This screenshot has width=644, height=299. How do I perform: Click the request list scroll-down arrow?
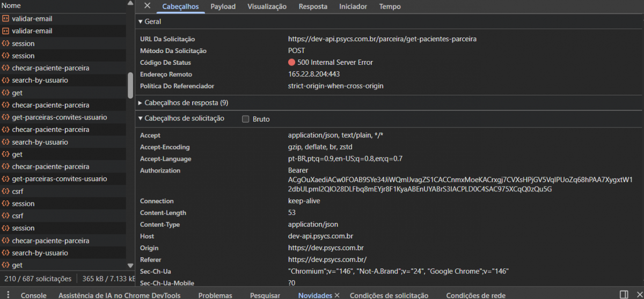point(130,265)
